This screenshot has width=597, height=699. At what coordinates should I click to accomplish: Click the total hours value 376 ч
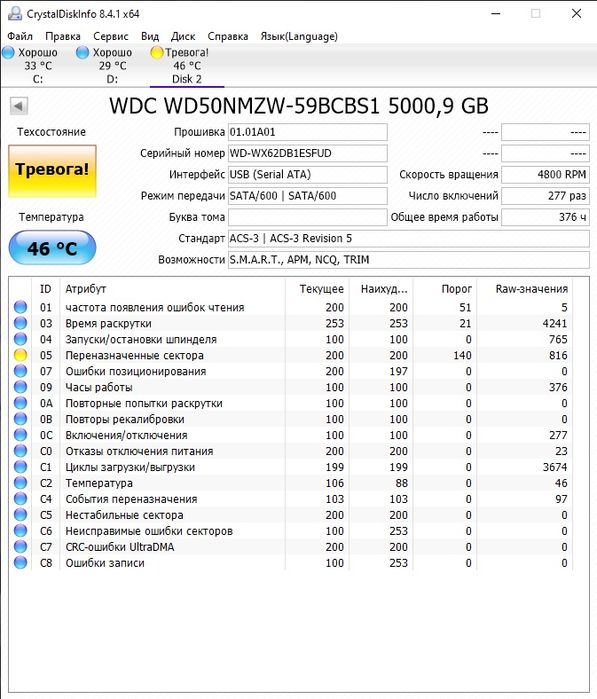(x=545, y=217)
